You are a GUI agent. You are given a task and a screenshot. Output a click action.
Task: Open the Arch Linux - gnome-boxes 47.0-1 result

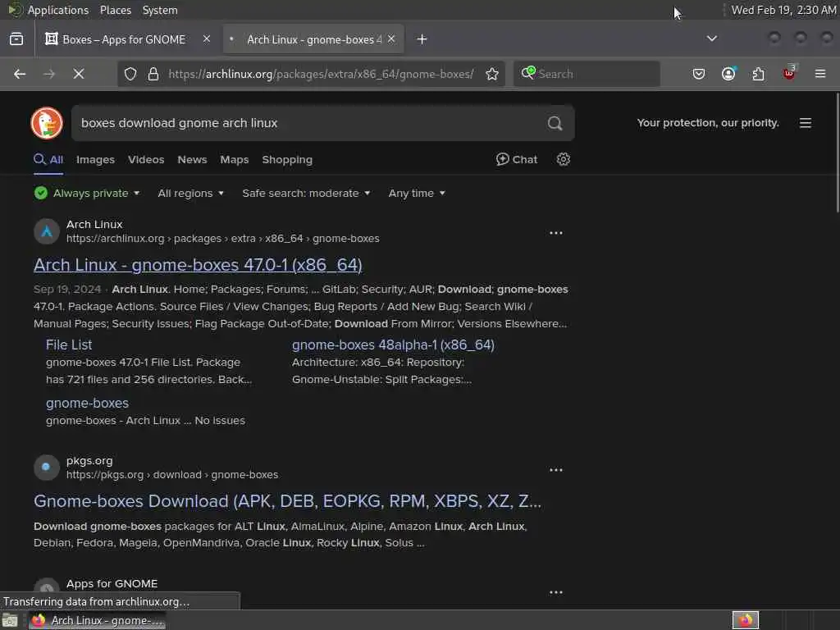tap(198, 265)
